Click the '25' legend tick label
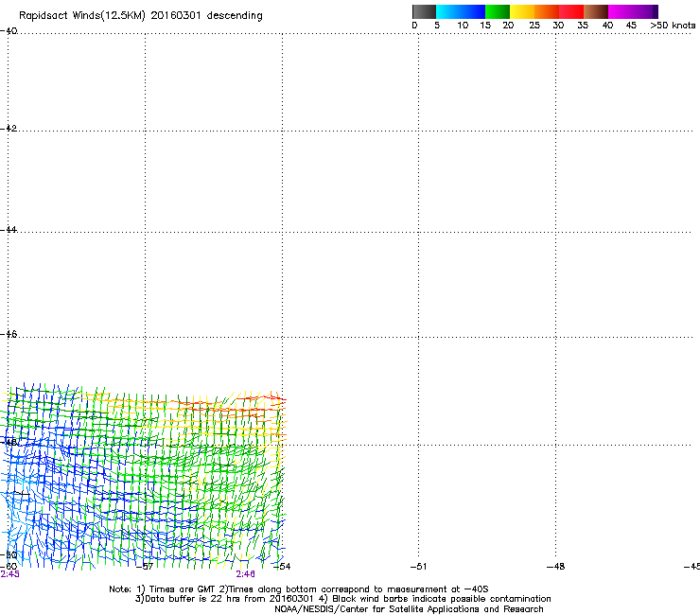The width and height of the screenshot is (700, 615). point(534,26)
